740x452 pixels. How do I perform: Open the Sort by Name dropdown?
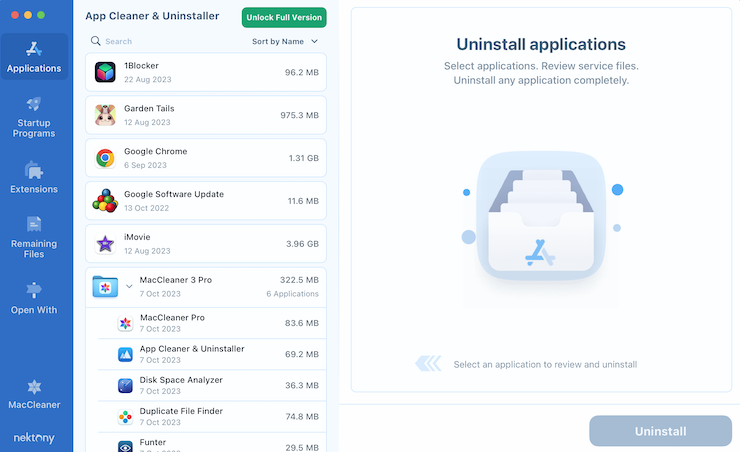285,42
